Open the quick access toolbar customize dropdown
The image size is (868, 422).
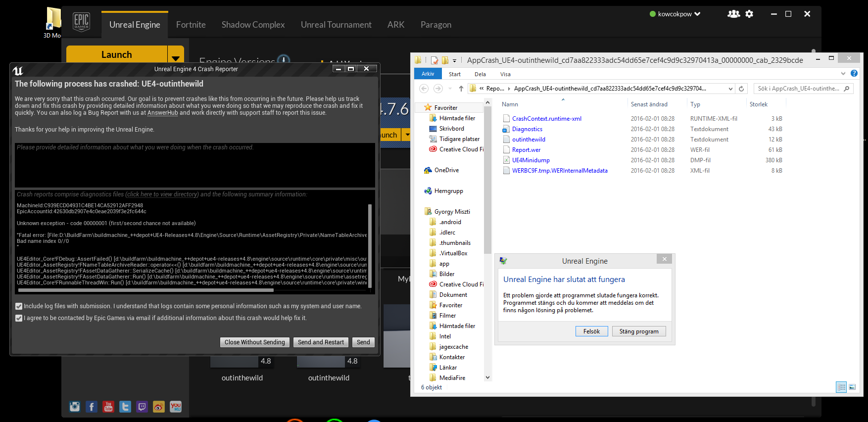[454, 61]
